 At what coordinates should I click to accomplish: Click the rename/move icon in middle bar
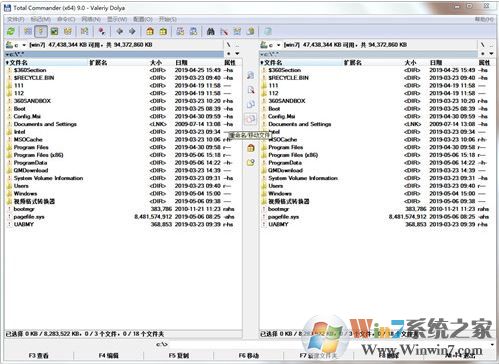click(x=251, y=119)
